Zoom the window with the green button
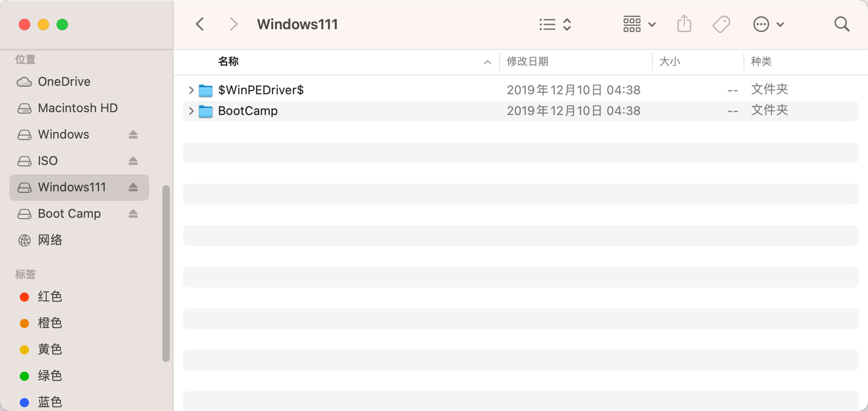This screenshot has height=411, width=868. [62, 25]
